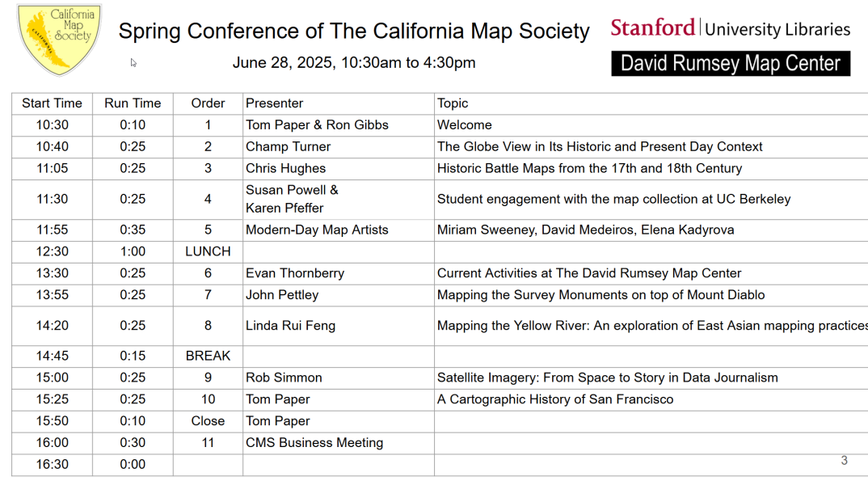Click the Rob Simmon presenter cell
The width and height of the screenshot is (868, 485).
339,377
